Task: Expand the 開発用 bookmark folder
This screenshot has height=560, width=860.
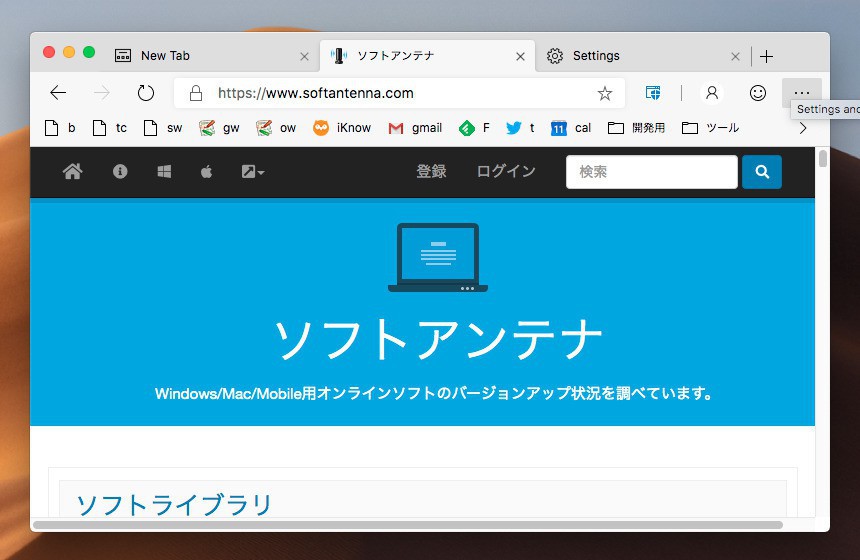Action: coord(636,128)
